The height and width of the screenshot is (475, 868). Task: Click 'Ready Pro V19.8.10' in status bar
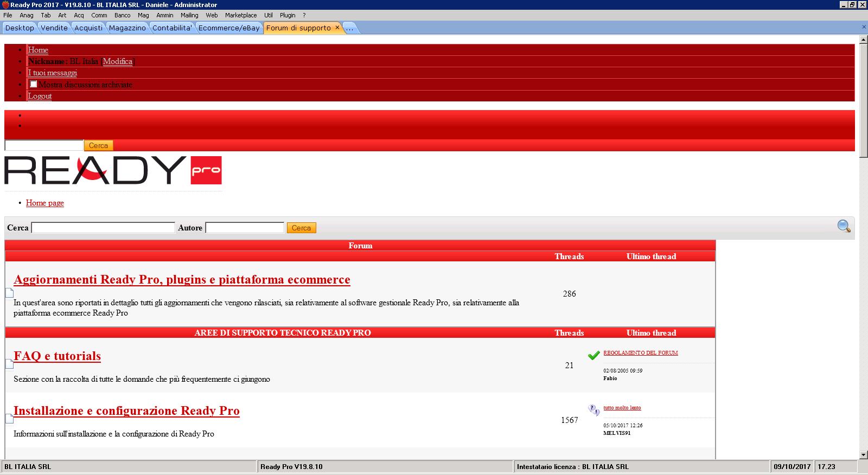coord(291,467)
